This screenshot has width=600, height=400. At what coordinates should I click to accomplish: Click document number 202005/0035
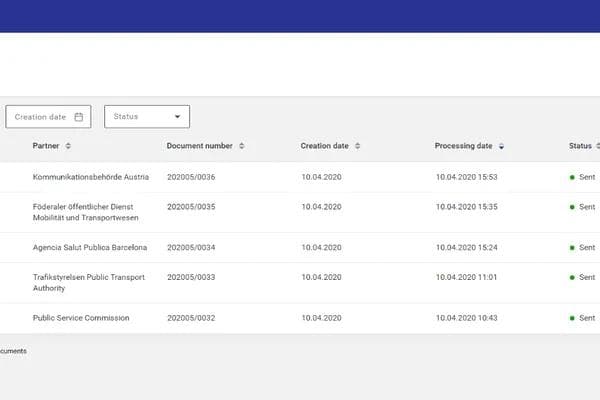coord(191,207)
